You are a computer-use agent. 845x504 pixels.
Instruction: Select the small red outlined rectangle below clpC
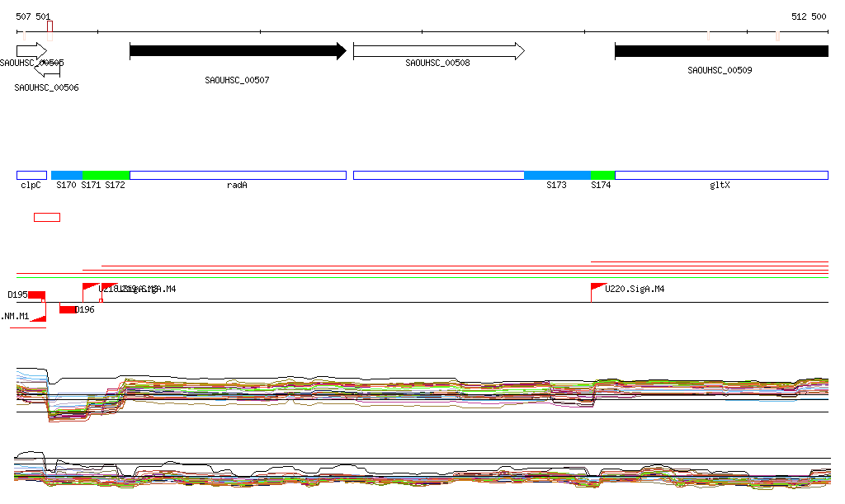(46, 217)
